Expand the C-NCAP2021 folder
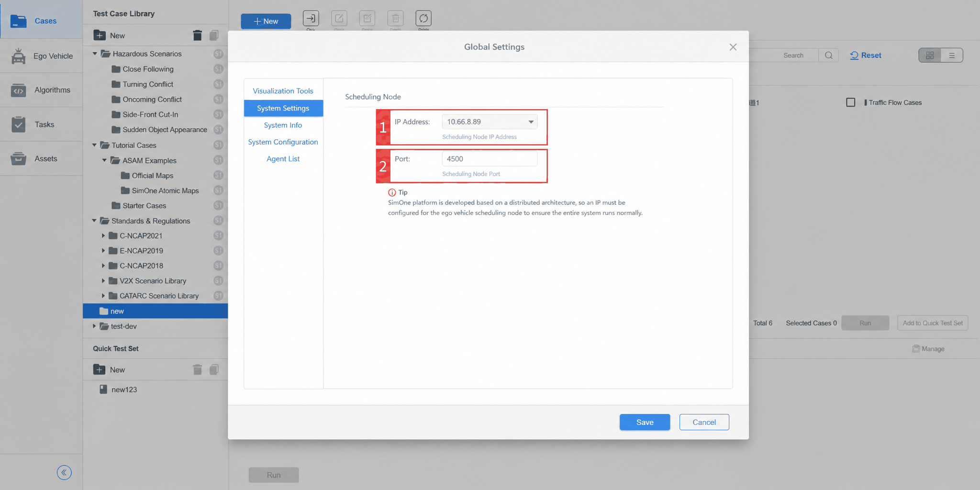Screen dimensions: 980x490 [103, 235]
